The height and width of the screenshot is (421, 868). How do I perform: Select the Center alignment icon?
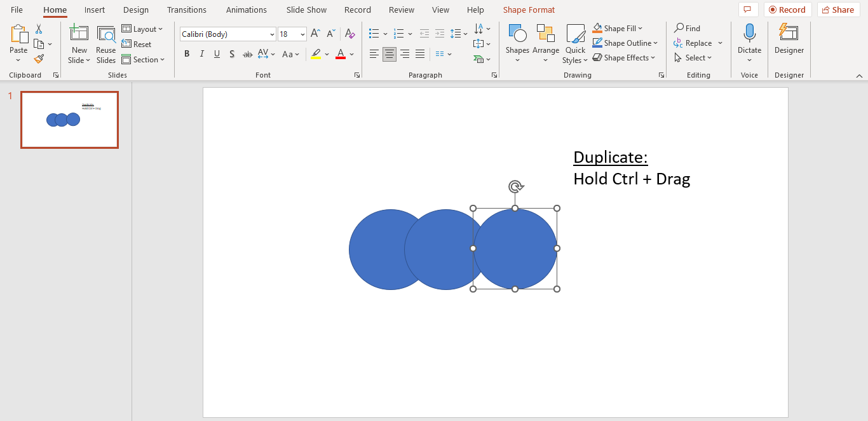[389, 54]
